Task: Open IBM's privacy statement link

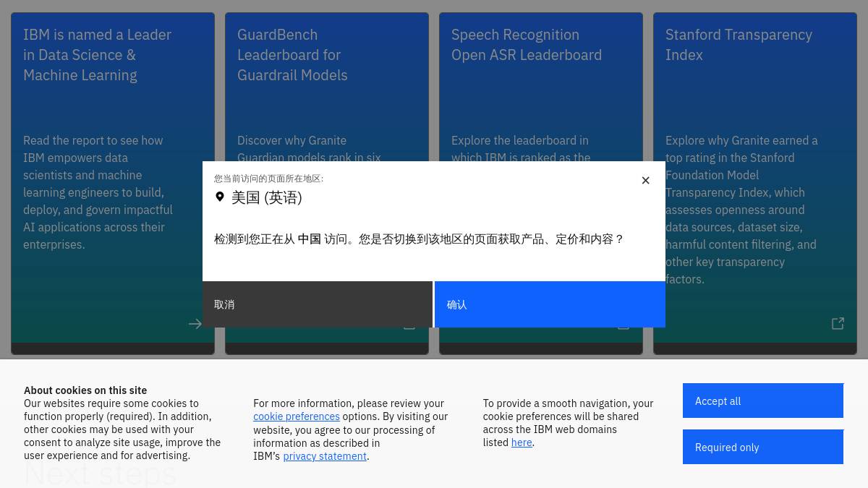Action: tap(325, 456)
